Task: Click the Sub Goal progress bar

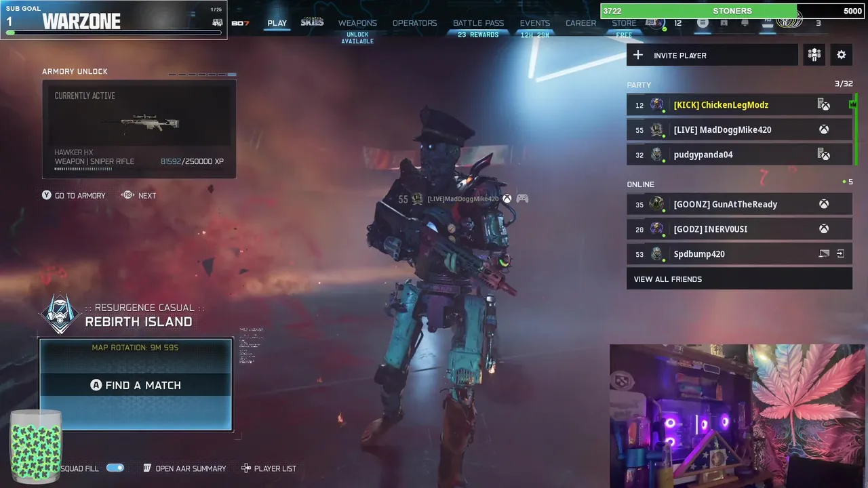Action: point(114,33)
